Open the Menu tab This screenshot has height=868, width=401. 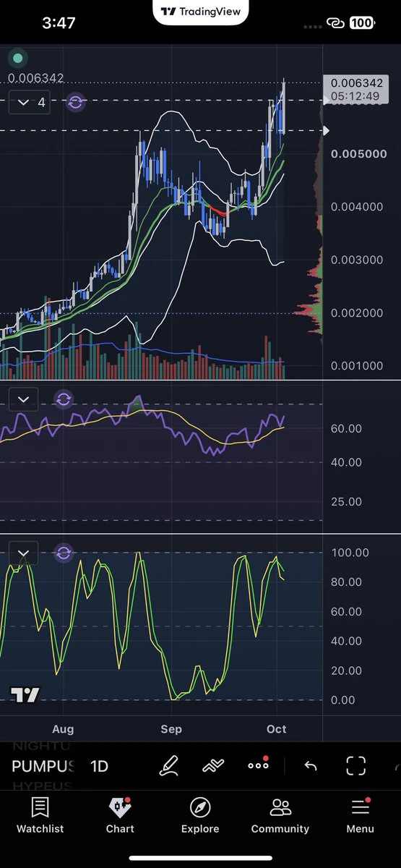pyautogui.click(x=360, y=815)
